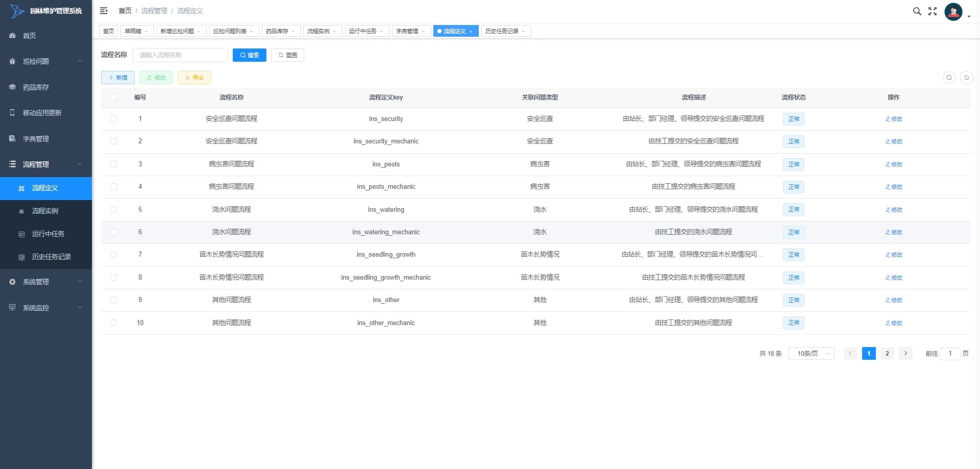Click the 流程实例 icon in the submenu
Image resolution: width=980 pixels, height=469 pixels.
click(x=21, y=211)
